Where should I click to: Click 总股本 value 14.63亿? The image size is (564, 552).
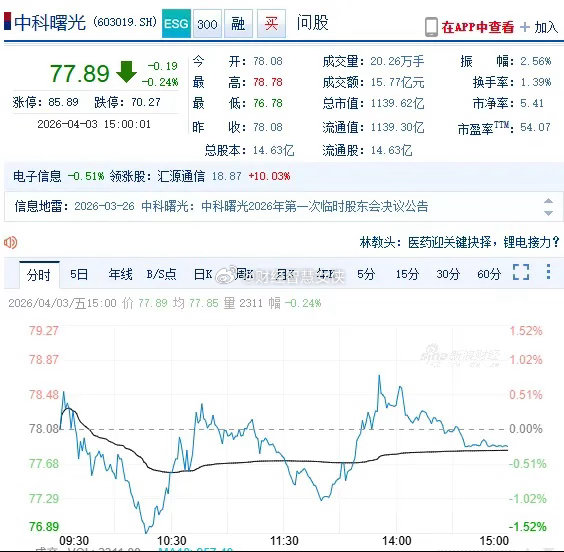273,150
